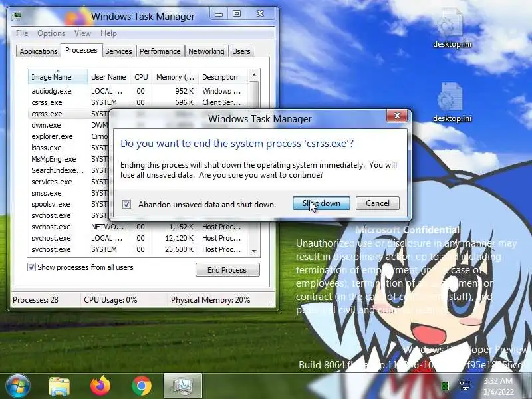Viewport: 532px width, 399px height.
Task: Select the csrss.exe row using 696 K
Action: click(x=138, y=102)
